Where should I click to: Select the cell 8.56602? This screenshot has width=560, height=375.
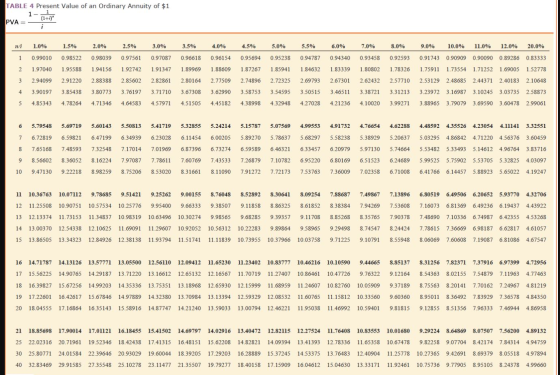42,160
